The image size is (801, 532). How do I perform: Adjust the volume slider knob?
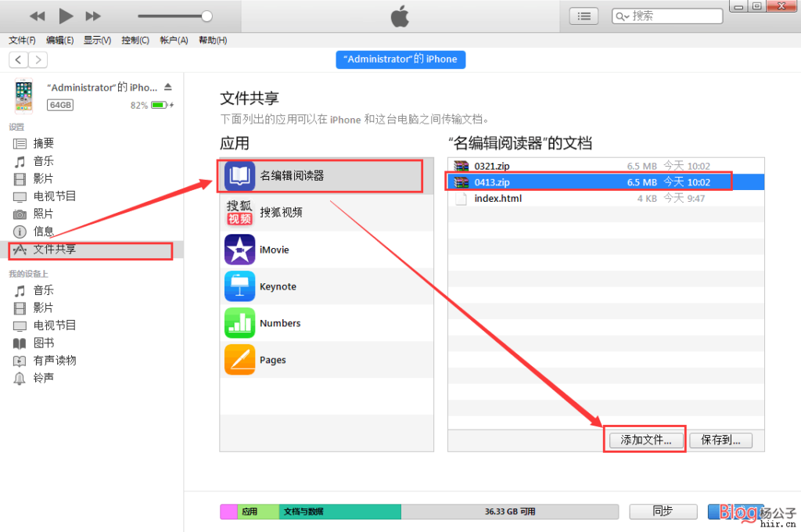(207, 16)
